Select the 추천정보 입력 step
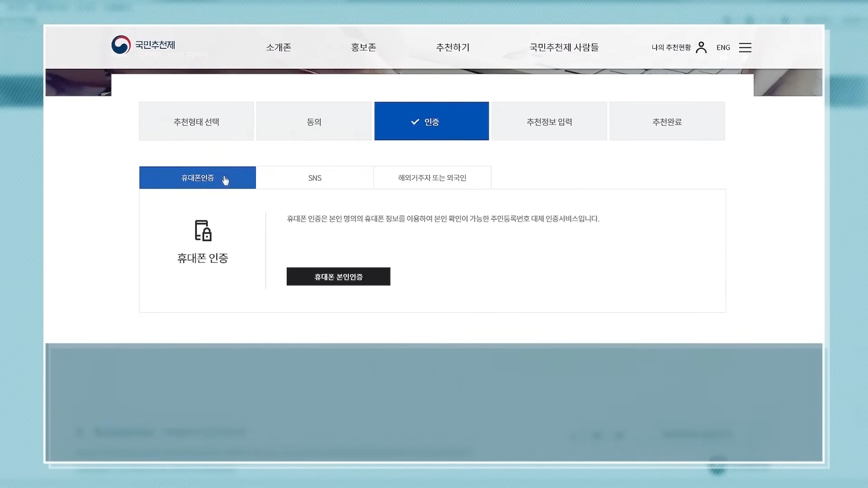 (x=549, y=122)
